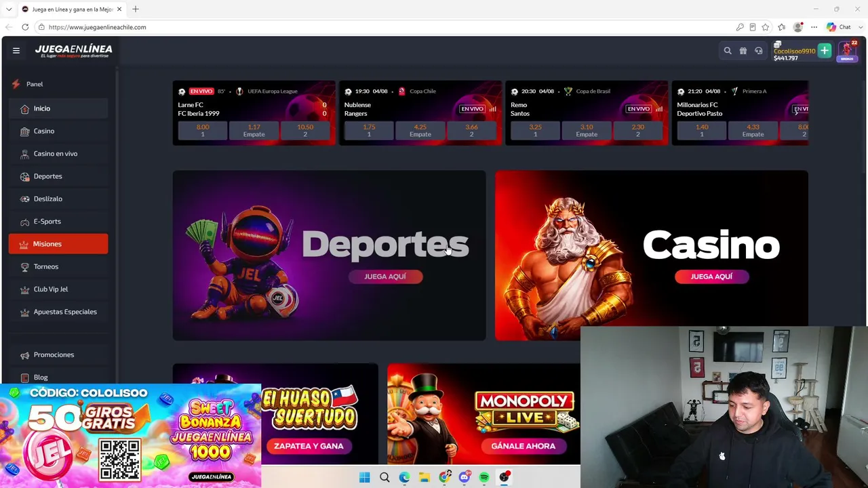
Task: Click the Apuestas Especiales sidebar label
Action: (x=65, y=312)
